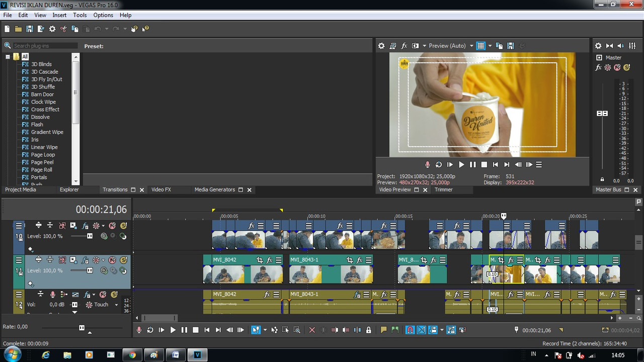Open Touch automation mode dropdown on track 12

tap(116, 305)
